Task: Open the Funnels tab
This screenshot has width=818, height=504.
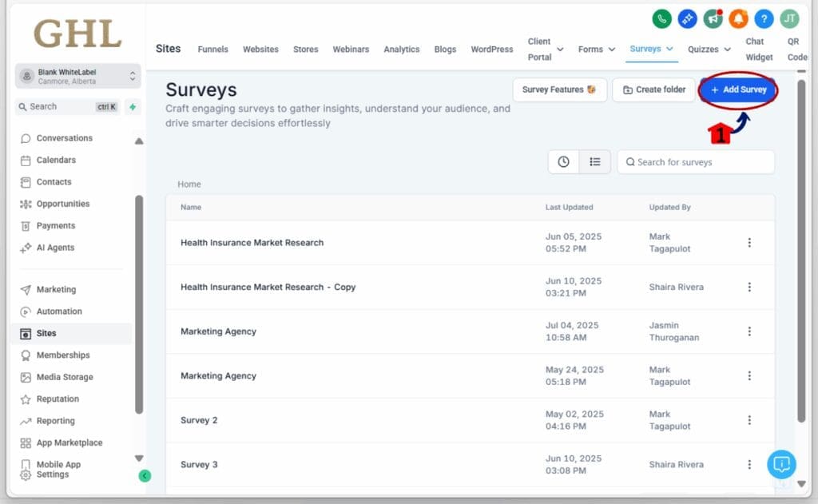Action: click(x=212, y=49)
